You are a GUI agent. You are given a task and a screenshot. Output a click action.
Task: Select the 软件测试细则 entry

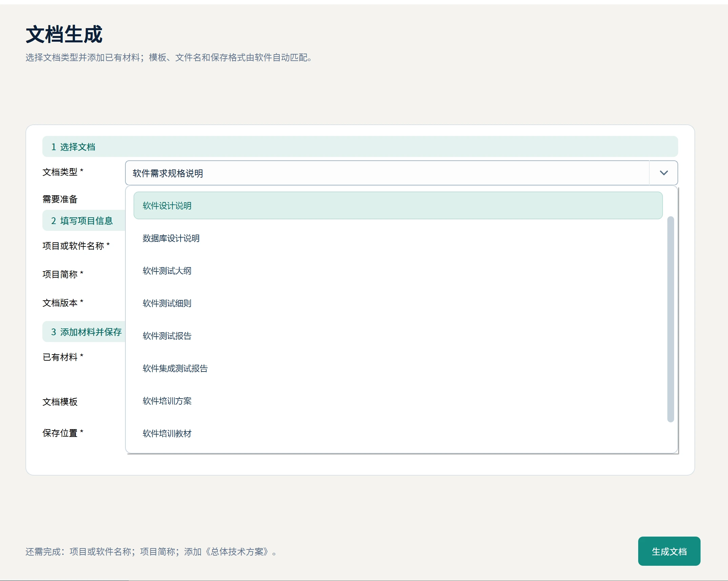pyautogui.click(x=398, y=303)
